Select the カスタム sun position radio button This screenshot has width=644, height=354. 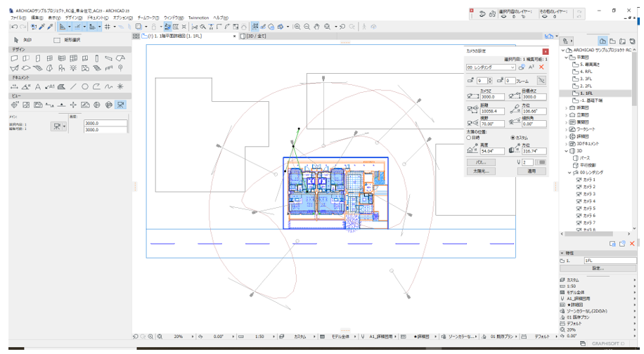click(513, 138)
